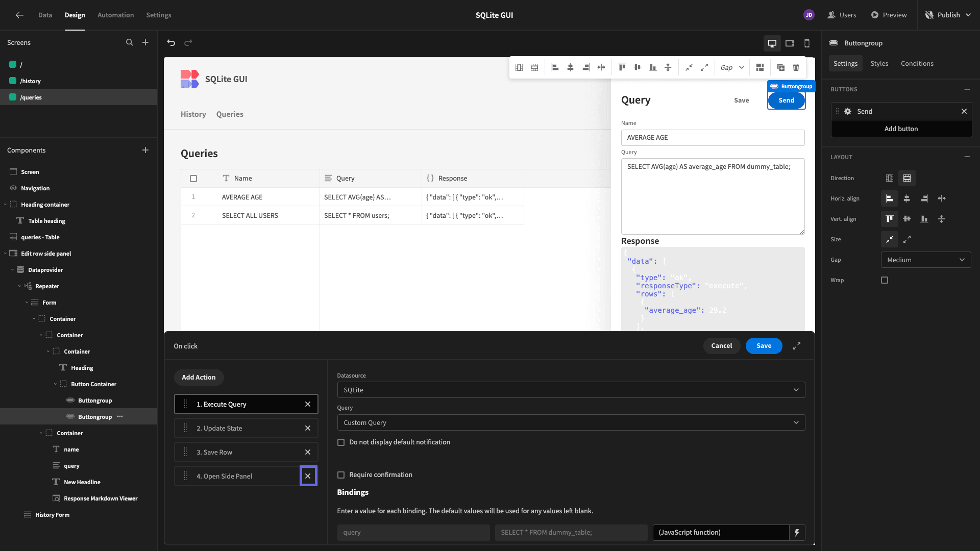Click Cancel in On click drawer
Screen dimensions: 980x551
722,346
